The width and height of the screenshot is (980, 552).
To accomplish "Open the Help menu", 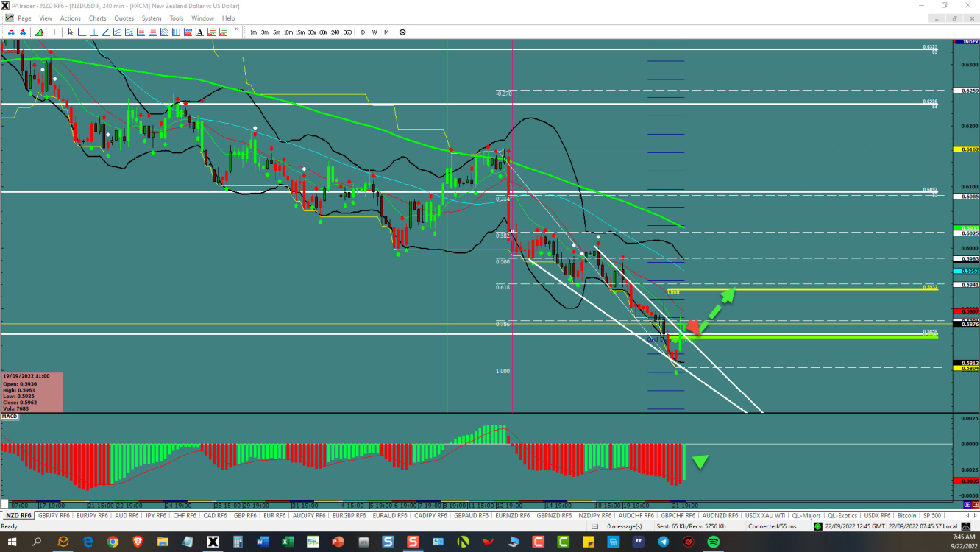I will coord(228,18).
